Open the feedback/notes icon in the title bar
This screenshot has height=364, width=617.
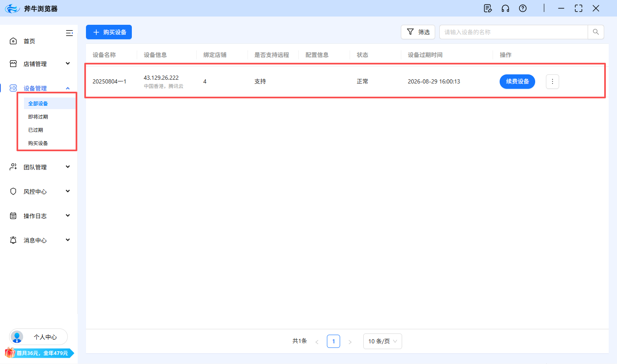(488, 8)
